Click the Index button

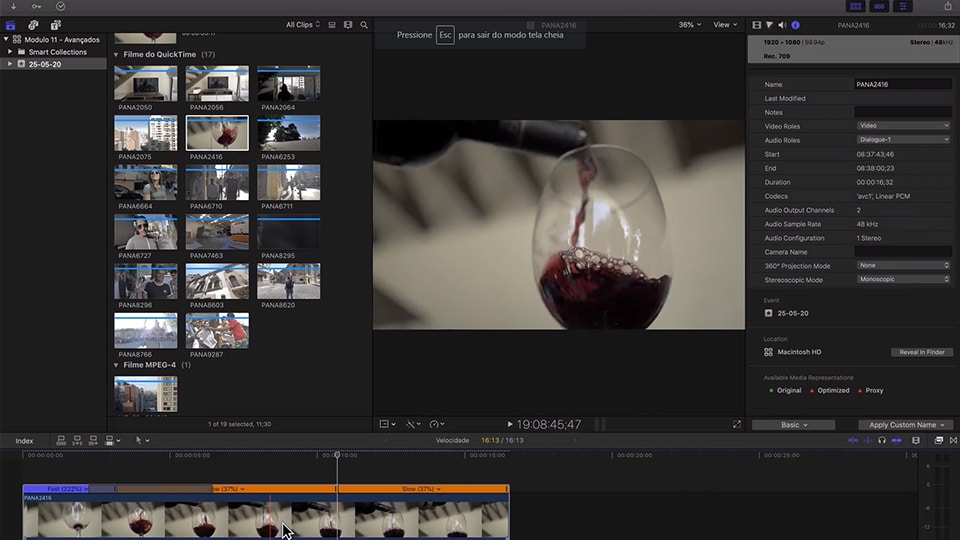tap(24, 441)
